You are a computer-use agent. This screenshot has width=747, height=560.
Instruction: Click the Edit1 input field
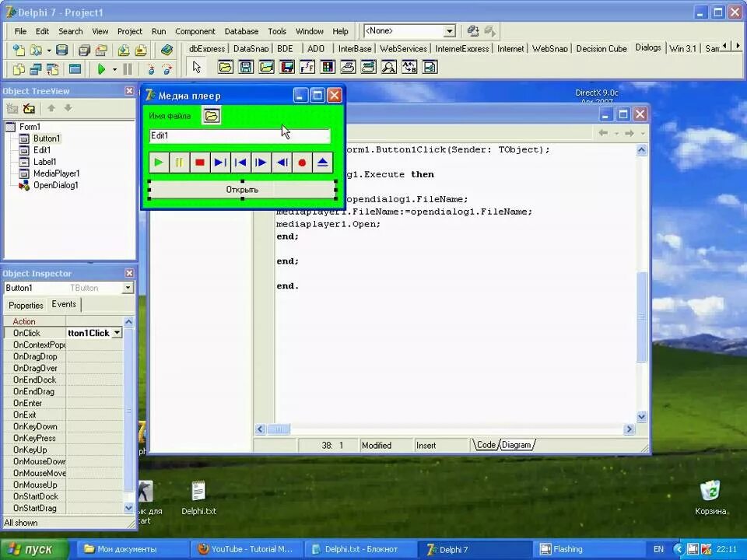pos(240,135)
